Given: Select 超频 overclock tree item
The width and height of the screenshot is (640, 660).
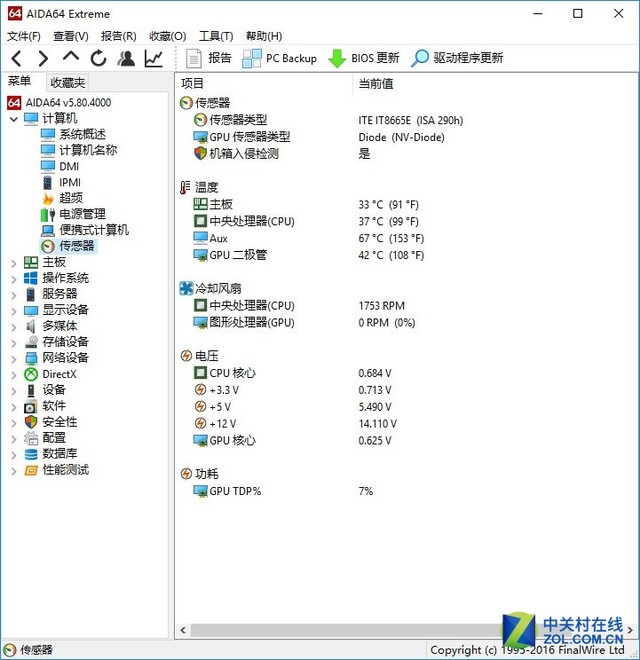Looking at the screenshot, I should click(62, 198).
